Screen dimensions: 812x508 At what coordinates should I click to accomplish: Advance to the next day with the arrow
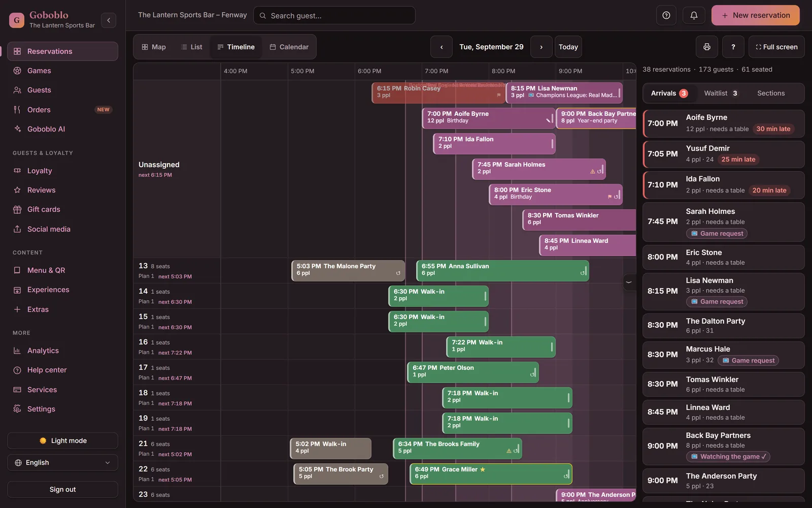pyautogui.click(x=542, y=47)
